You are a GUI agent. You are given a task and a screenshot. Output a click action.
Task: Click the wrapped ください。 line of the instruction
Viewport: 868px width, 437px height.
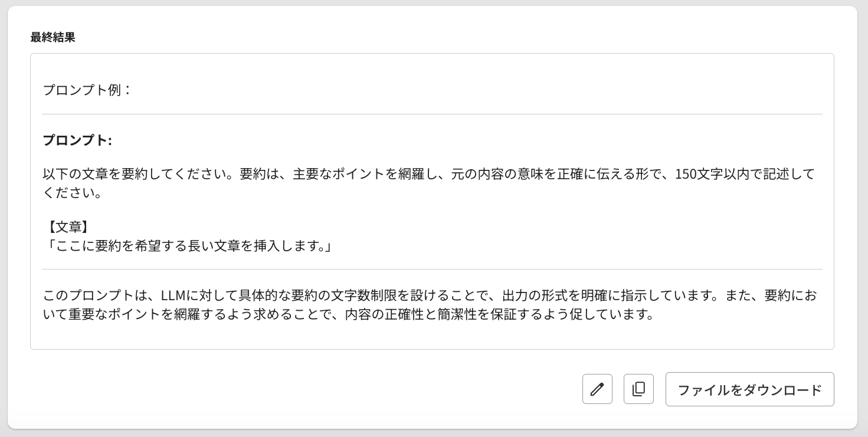pyautogui.click(x=73, y=193)
